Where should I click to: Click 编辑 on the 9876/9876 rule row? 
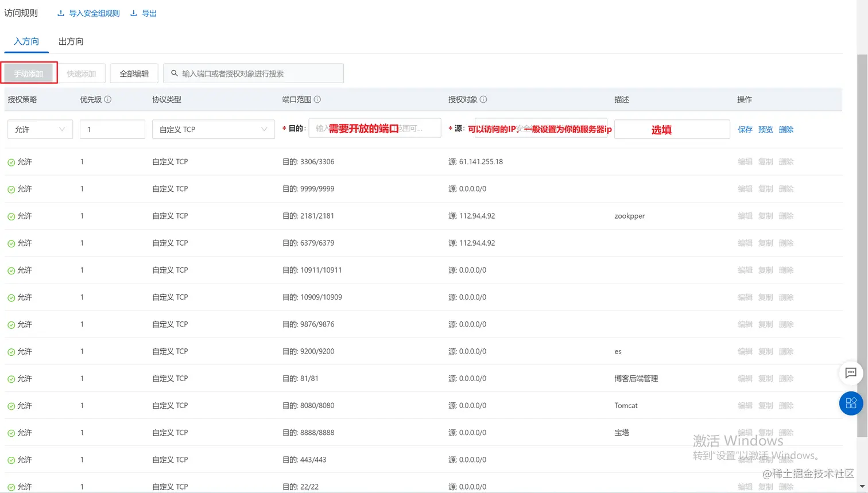[x=745, y=324]
